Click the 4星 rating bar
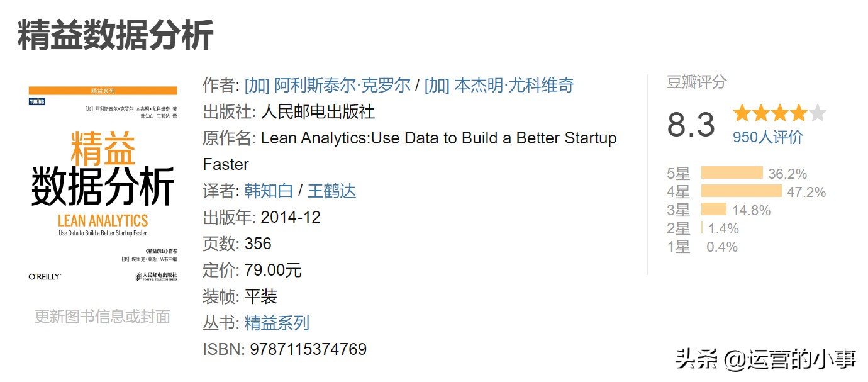 pos(742,191)
